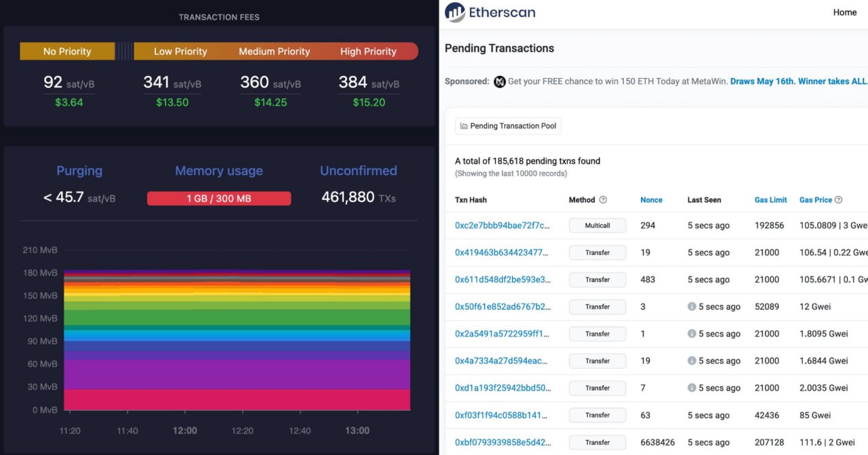Click the help icon beside Method header
Screen dimensions: 868x455
[x=603, y=200]
